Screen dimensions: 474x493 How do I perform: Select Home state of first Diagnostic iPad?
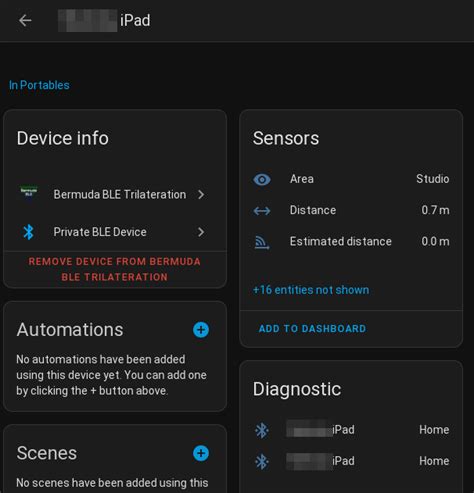pos(434,430)
